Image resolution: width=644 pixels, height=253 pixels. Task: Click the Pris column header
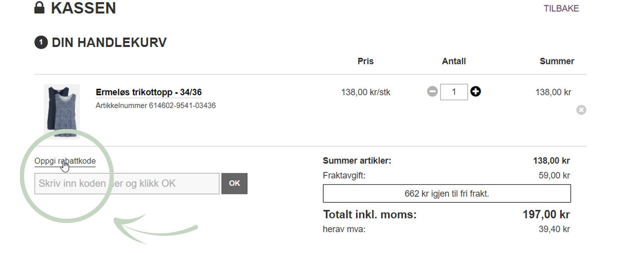(x=365, y=61)
